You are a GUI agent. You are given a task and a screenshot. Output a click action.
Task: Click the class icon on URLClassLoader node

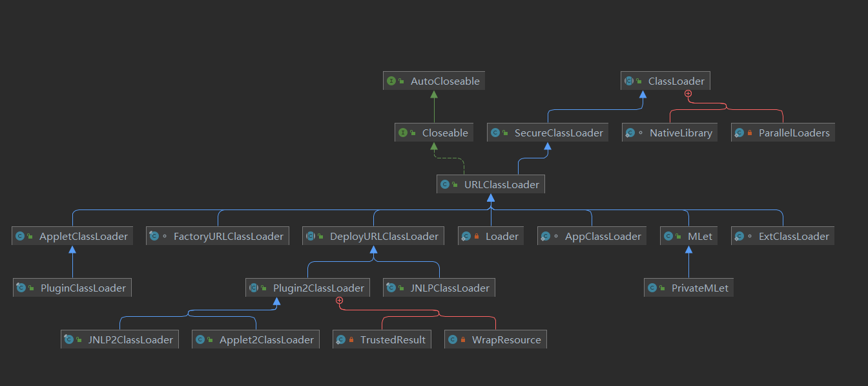pos(445,184)
